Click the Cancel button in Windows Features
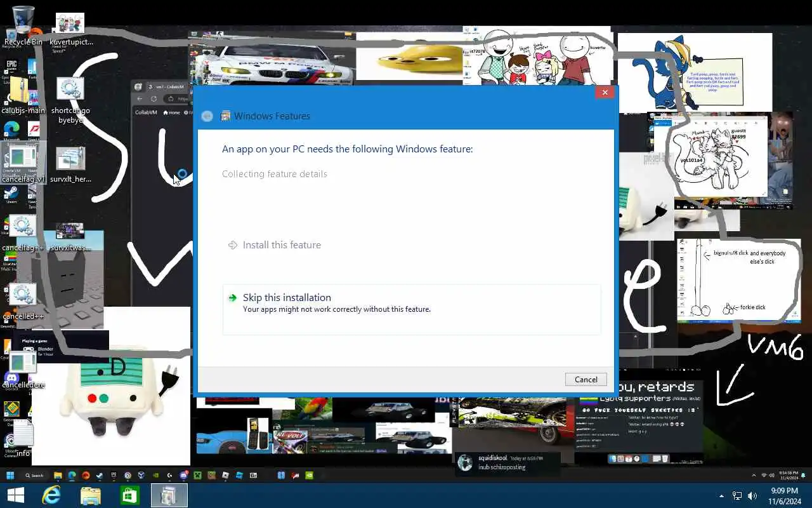812x508 pixels. pyautogui.click(x=586, y=379)
